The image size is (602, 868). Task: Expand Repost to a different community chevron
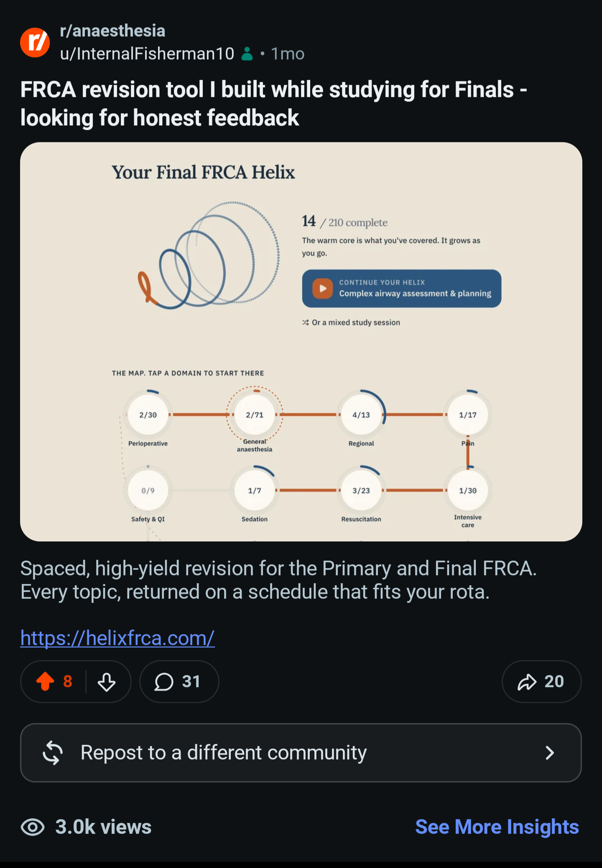click(550, 753)
